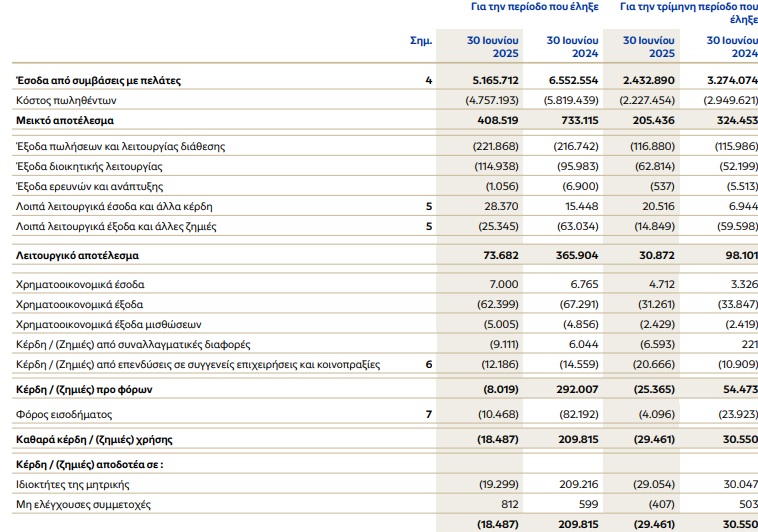Viewport: 758px width, 532px height.
Task: Select the "Μεικτό αποτέλεσμα" row label
Action: pyautogui.click(x=65, y=120)
